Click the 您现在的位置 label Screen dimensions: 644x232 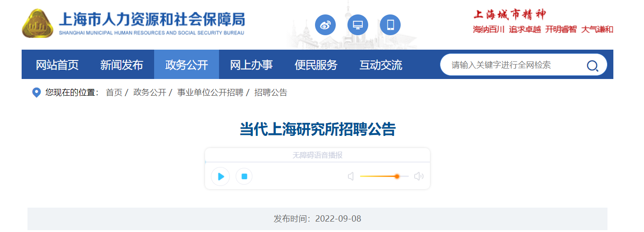[72, 93]
